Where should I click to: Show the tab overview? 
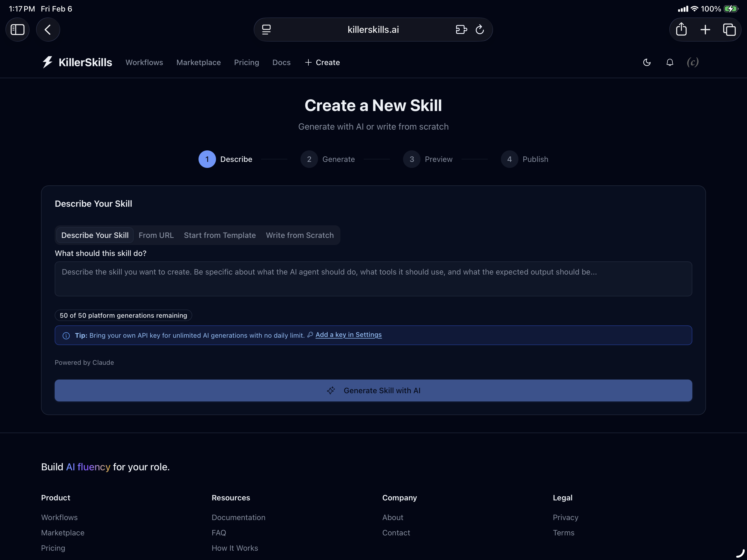(x=729, y=30)
